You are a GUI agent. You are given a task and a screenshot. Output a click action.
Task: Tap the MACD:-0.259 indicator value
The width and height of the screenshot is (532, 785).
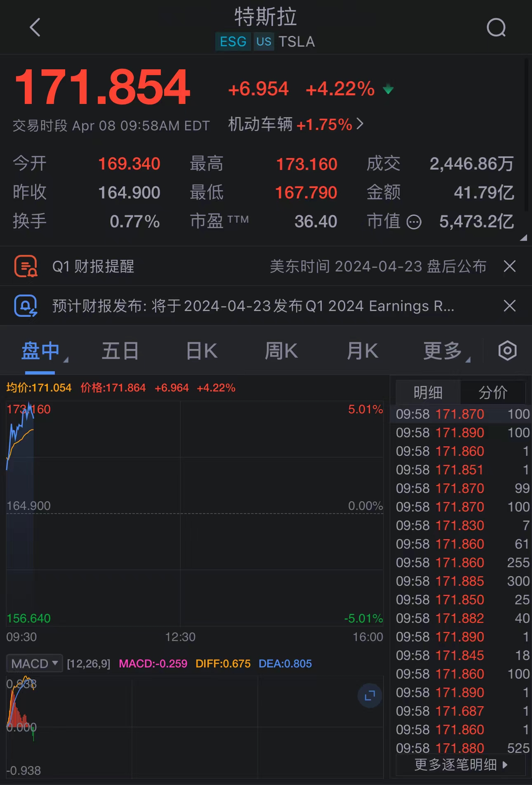(153, 664)
